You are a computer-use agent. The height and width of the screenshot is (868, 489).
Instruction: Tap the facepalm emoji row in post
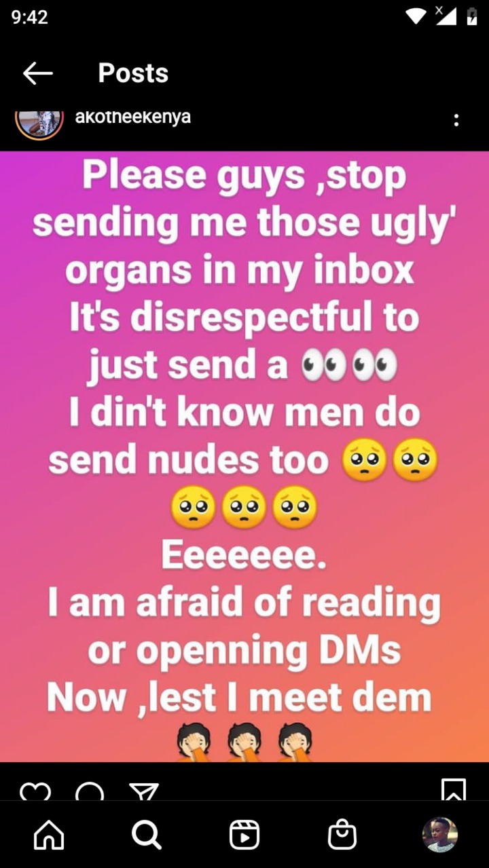tap(244, 742)
